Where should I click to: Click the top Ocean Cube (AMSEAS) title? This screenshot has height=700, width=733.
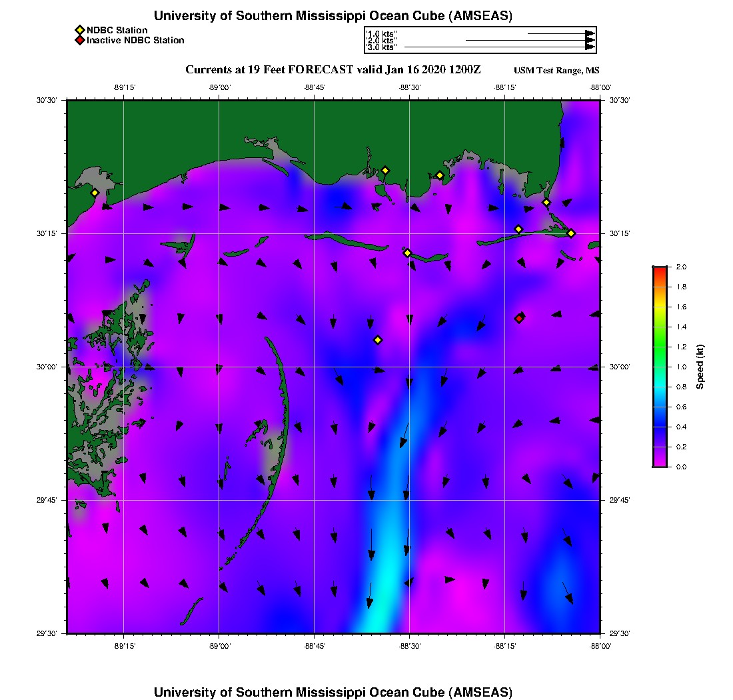[x=333, y=16]
